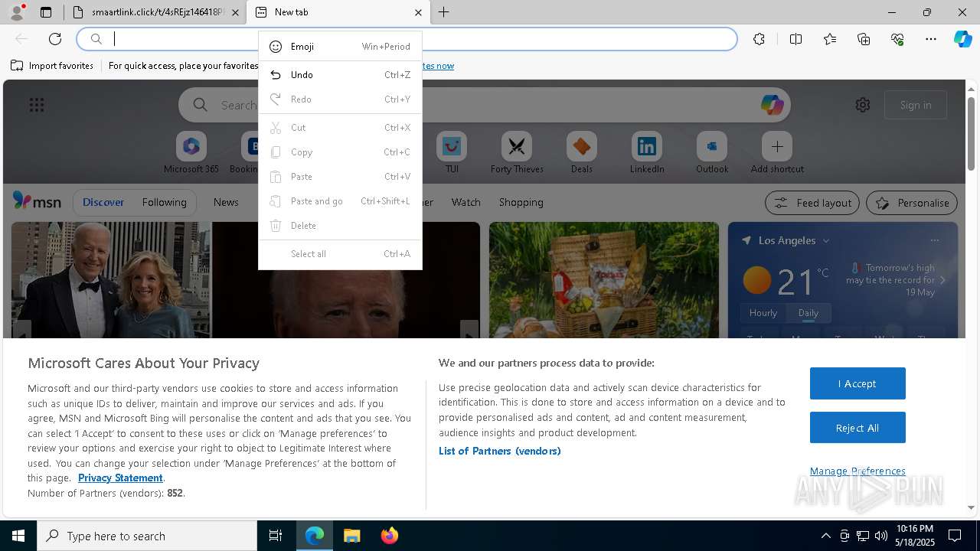The image size is (980, 551).
Task: Open Microsoft Edge in taskbar
Action: point(315,536)
